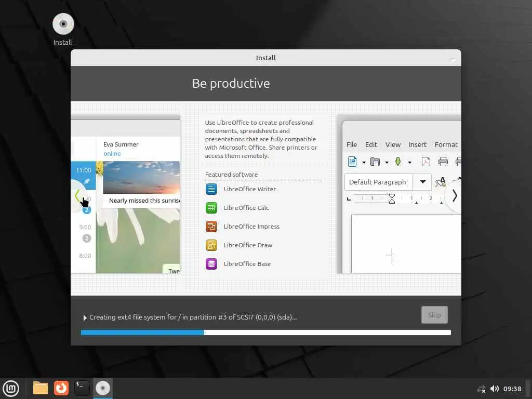Click the ruler indent marker in preview
The image size is (532, 399).
point(392,198)
